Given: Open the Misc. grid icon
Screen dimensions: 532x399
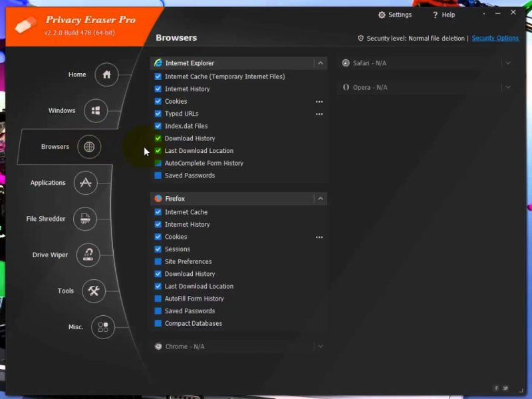Looking at the screenshot, I should [x=103, y=327].
